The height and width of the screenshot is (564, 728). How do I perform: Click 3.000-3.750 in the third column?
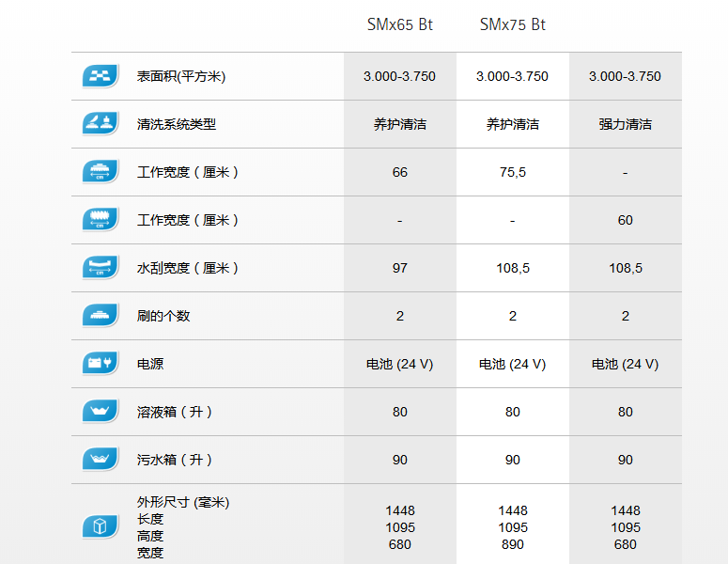[626, 76]
